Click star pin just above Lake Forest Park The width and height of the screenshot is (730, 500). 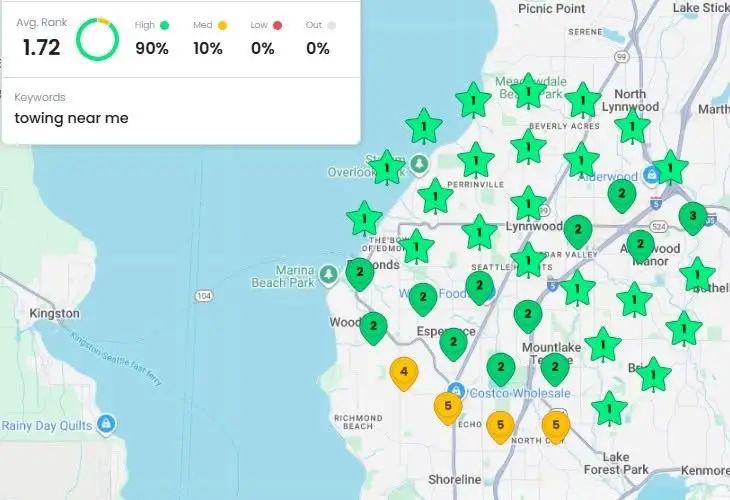click(609, 409)
